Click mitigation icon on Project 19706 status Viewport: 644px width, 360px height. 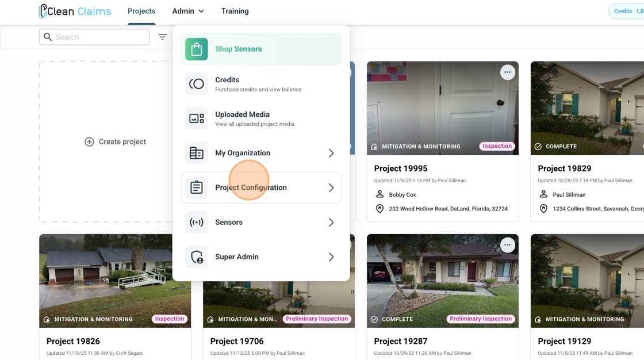tap(210, 319)
